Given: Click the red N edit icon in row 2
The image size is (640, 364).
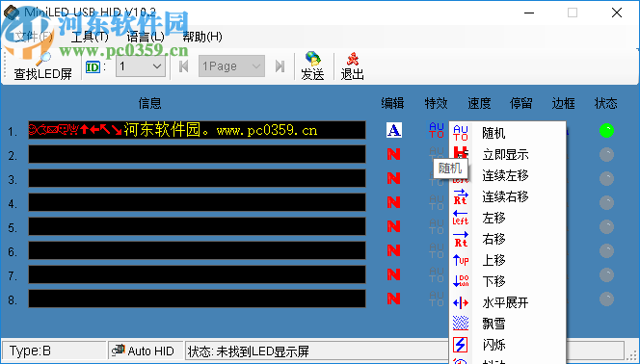Looking at the screenshot, I should (x=393, y=154).
